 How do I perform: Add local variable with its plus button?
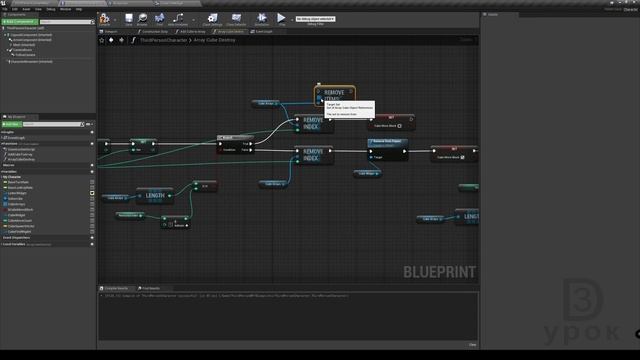[92, 244]
